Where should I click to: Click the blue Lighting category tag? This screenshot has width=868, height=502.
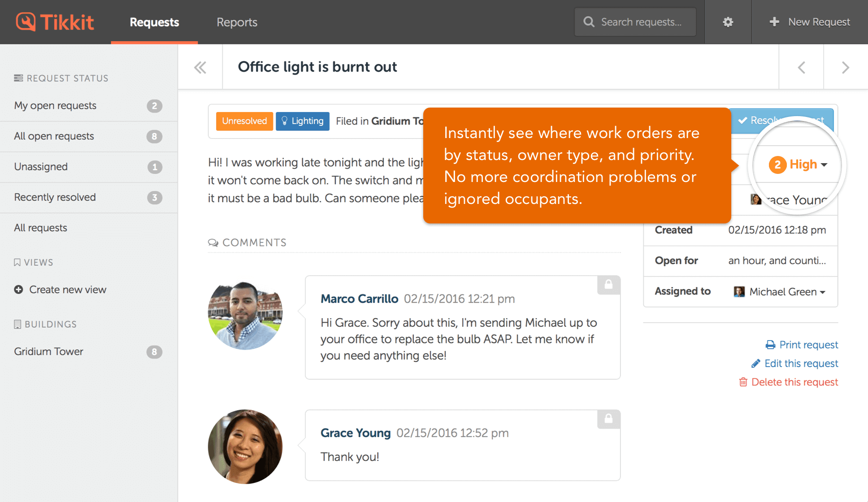(303, 121)
